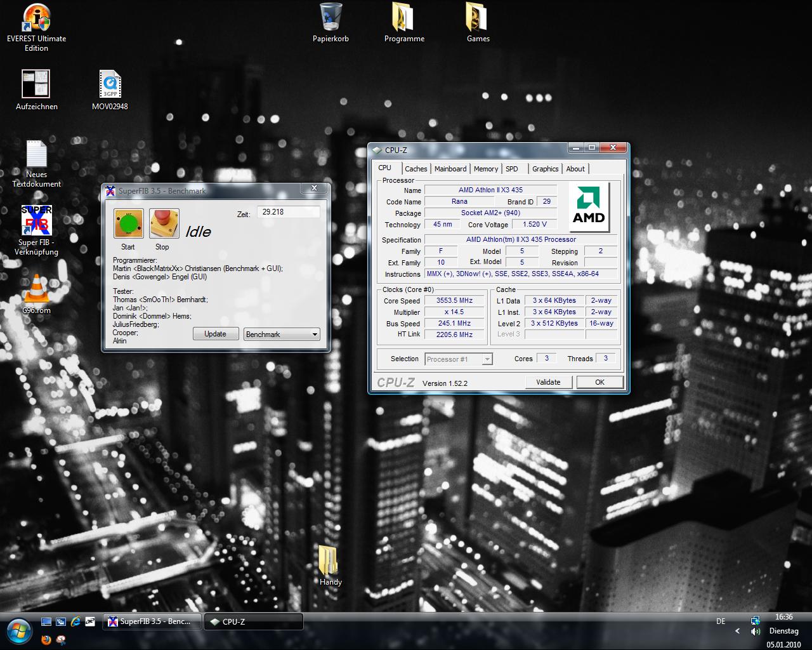Switch to the CPU tab in CPU-Z

[384, 168]
